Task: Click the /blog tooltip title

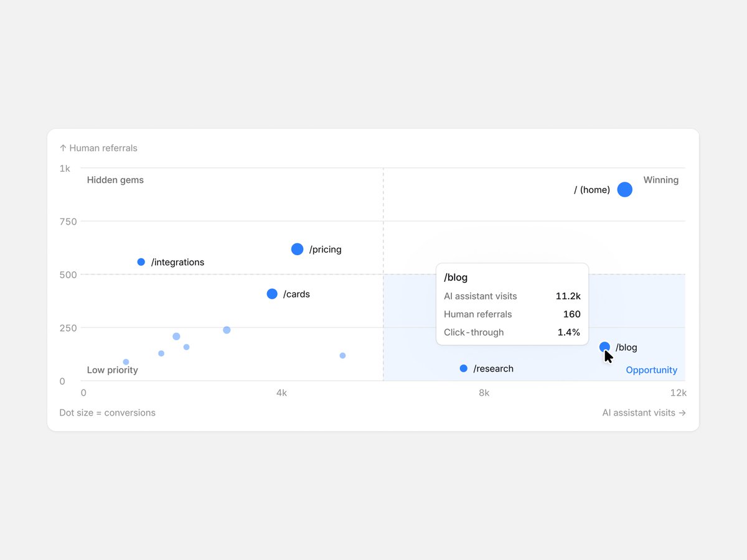Action: (x=456, y=278)
